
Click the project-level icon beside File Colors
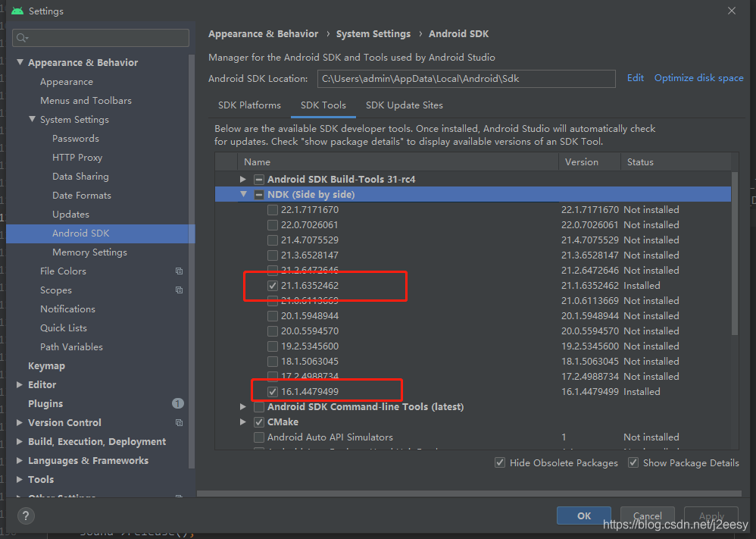click(x=179, y=271)
